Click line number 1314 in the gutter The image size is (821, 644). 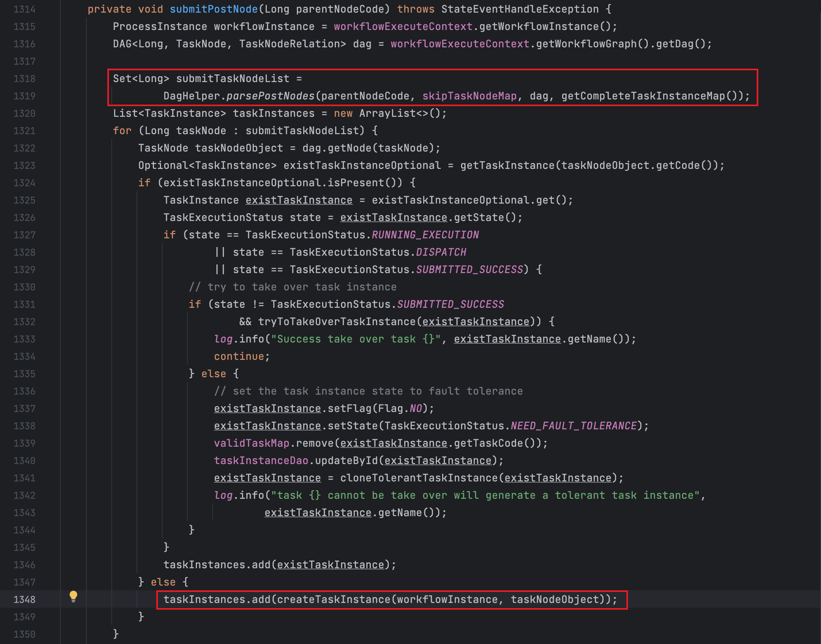(x=24, y=9)
